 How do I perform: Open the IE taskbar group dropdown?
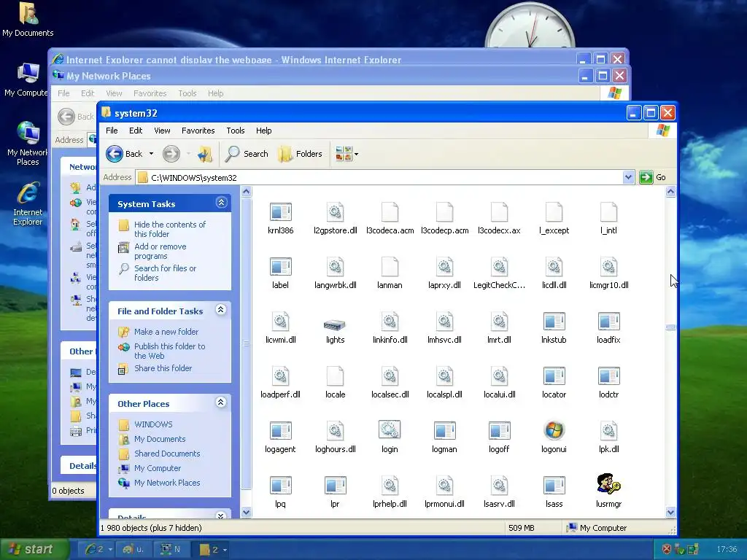pos(110,550)
